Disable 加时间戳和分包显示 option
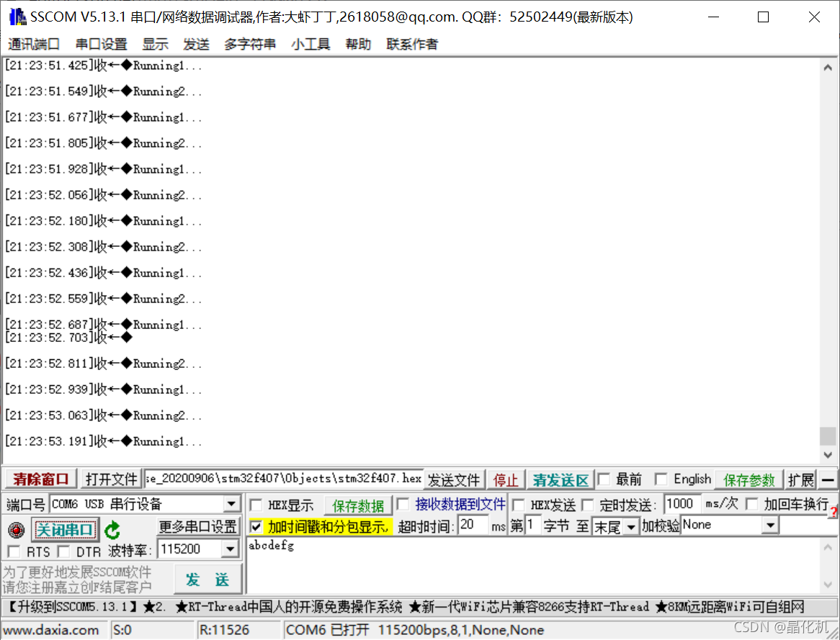Image resolution: width=840 pixels, height=640 pixels. tap(256, 526)
